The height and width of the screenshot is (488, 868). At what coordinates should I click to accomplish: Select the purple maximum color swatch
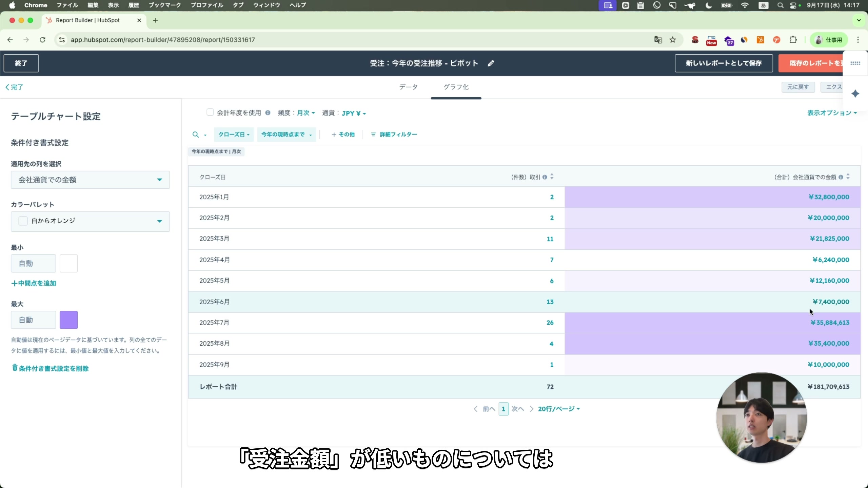pos(68,320)
